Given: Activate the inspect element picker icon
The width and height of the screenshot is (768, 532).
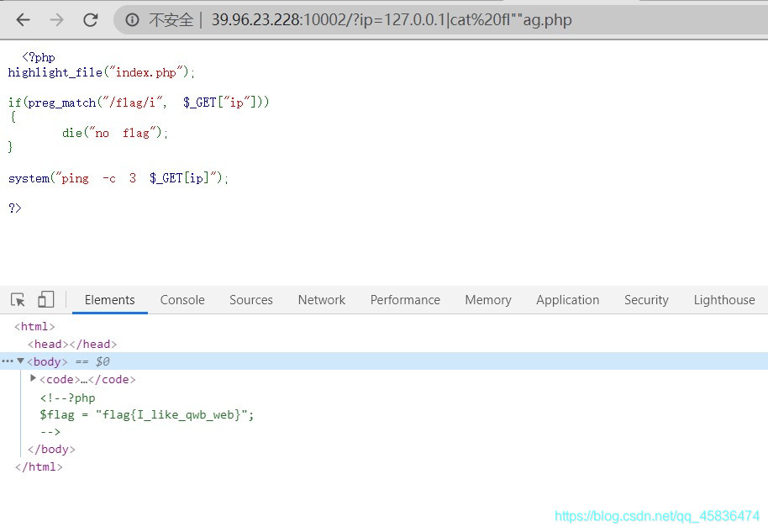Looking at the screenshot, I should tap(18, 299).
